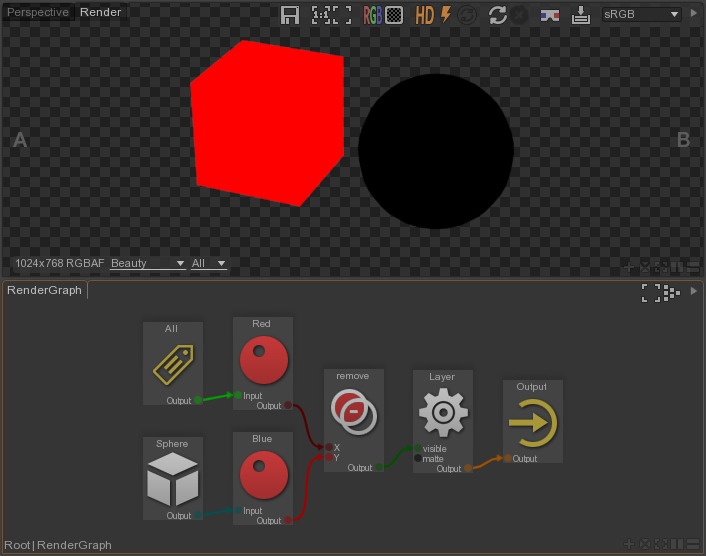Select the remove set-operation node
The image size is (706, 556).
[x=353, y=412]
